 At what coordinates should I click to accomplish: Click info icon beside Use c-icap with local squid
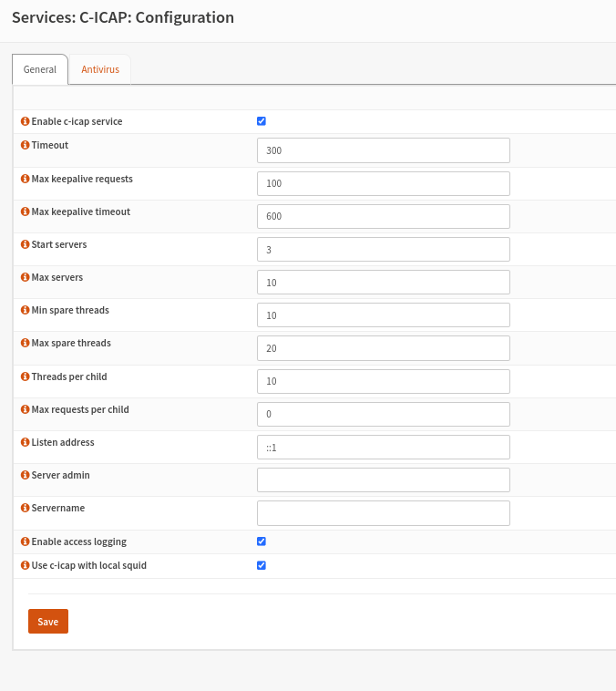coord(25,565)
